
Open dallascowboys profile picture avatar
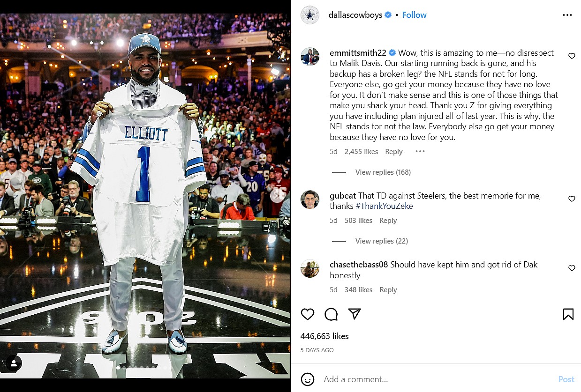309,15
